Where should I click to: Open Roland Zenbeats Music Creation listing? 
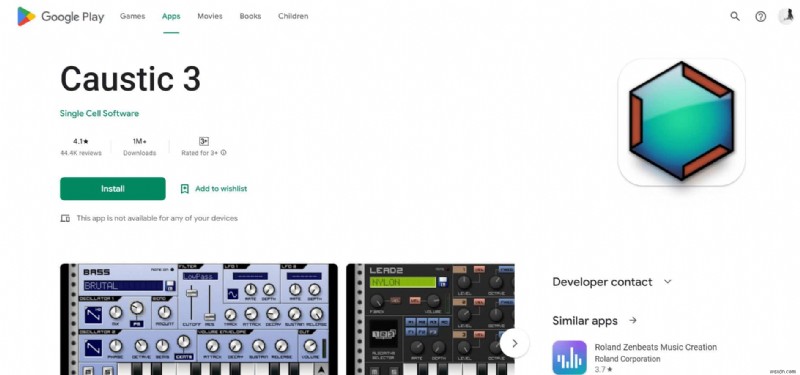(x=656, y=347)
